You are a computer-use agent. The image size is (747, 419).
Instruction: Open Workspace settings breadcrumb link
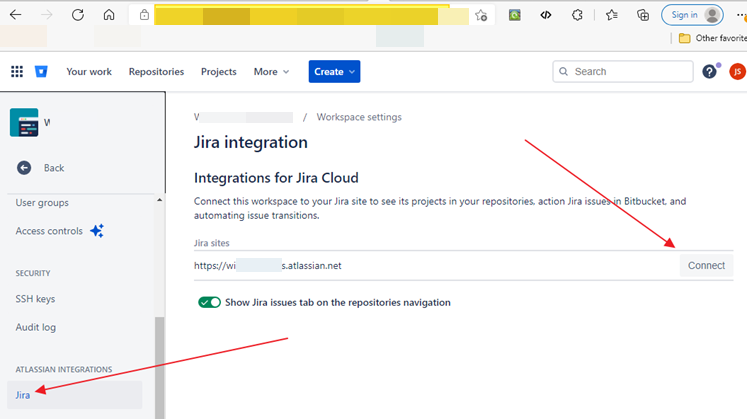click(359, 117)
